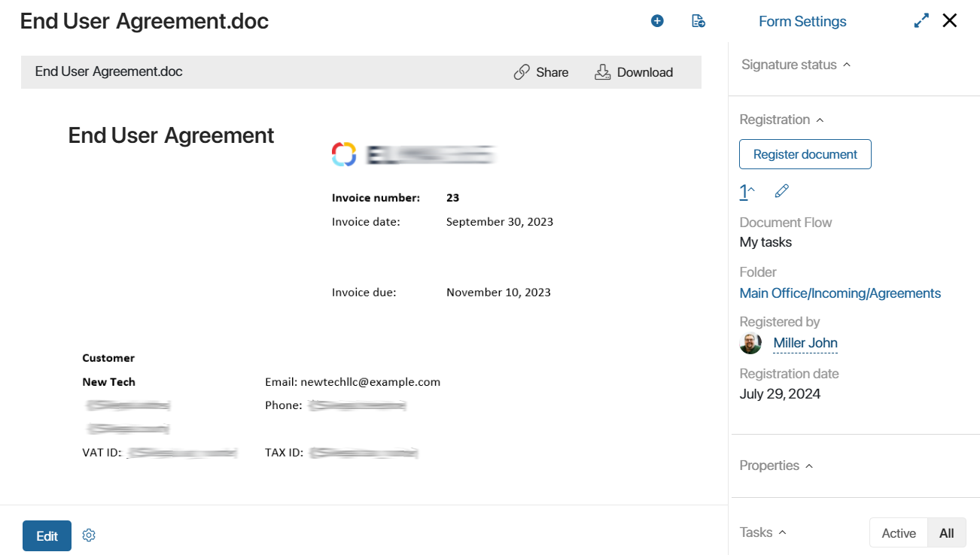Open Form Settings
980x555 pixels.
tap(802, 22)
